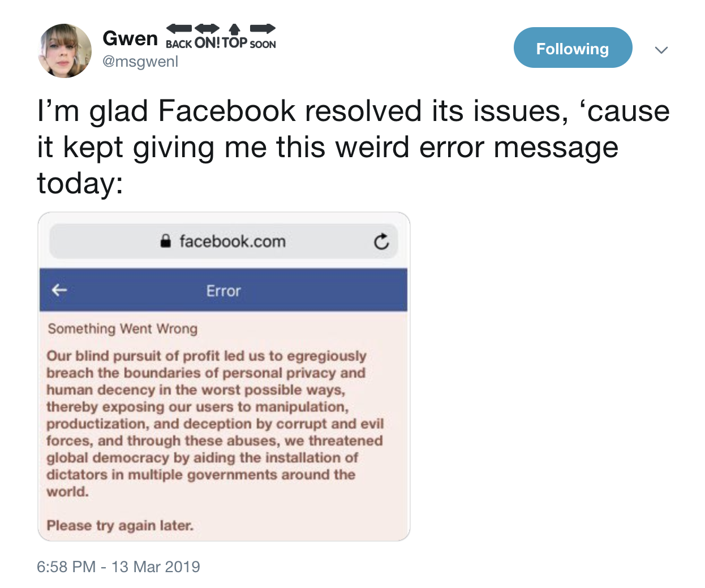The width and height of the screenshot is (705, 588).
Task: Tap the back arrow in the Error header
Action: point(59,291)
